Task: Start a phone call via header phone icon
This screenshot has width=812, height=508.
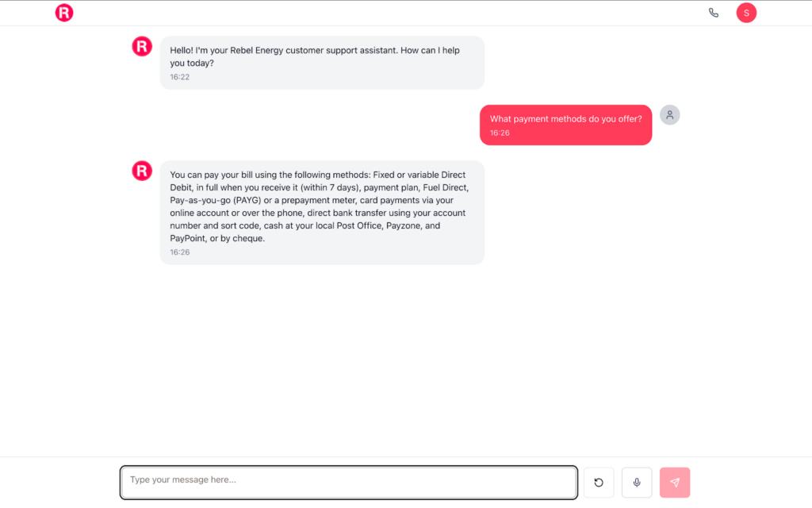Action: [x=714, y=13]
